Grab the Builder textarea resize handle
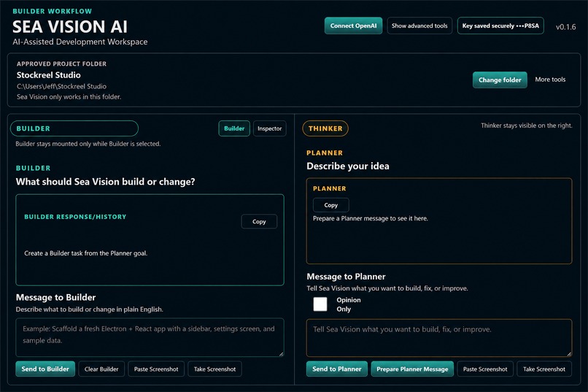588x392 pixels. point(282,354)
